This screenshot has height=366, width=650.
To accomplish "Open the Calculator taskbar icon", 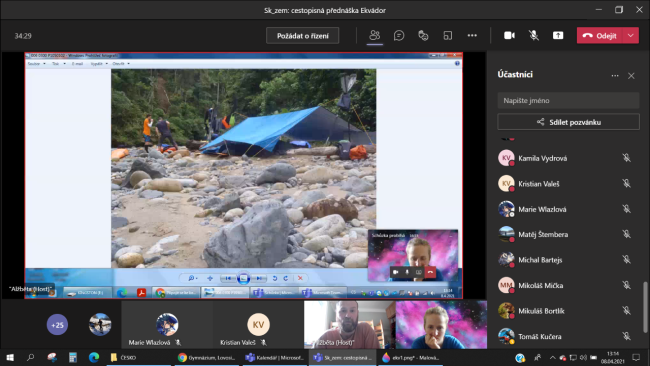I will coord(73,357).
